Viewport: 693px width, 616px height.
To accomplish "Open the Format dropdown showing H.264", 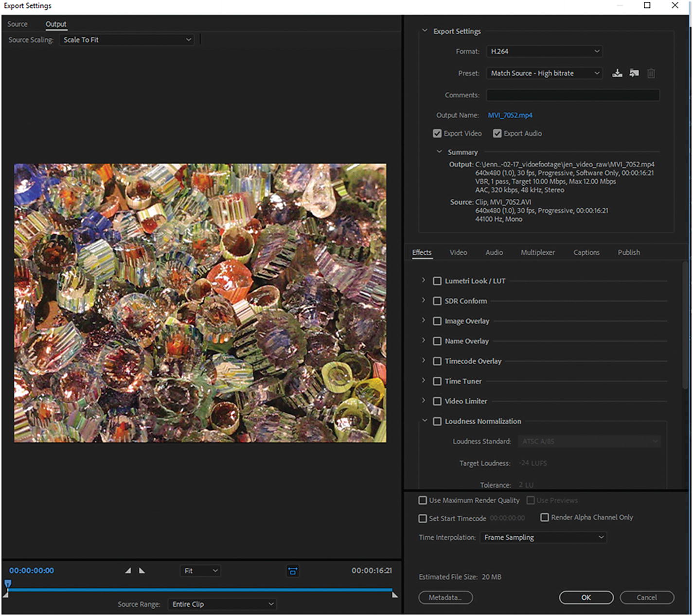I will (x=544, y=52).
